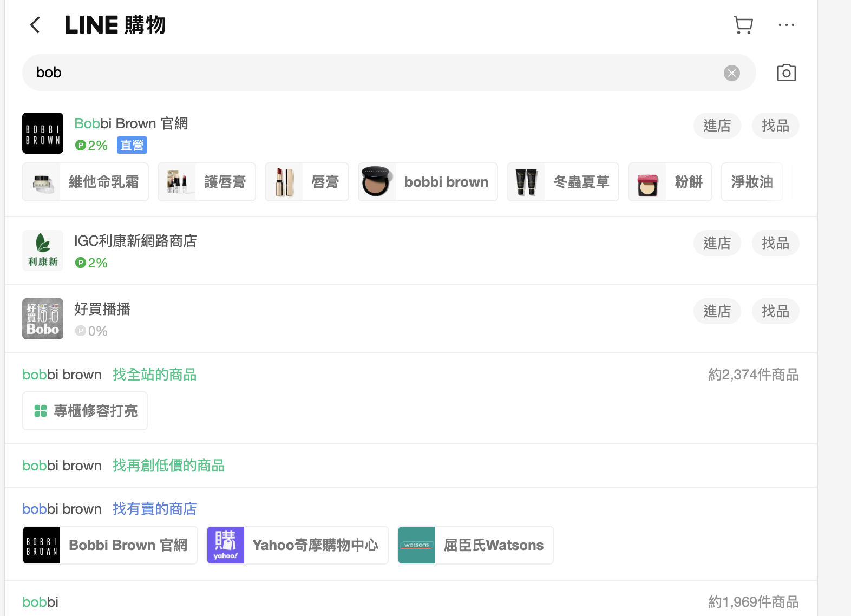
Task: Select the 專櫃修容打亮 category chip
Action: [x=85, y=411]
